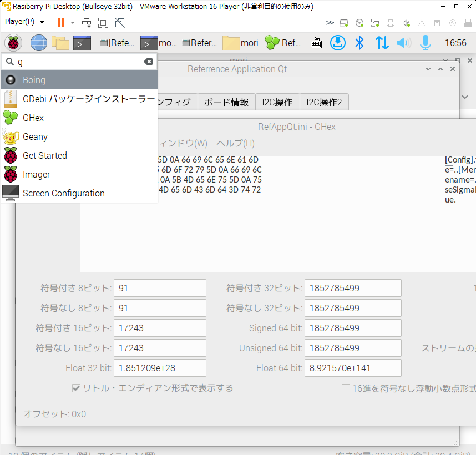Launch the web browser globe icon

pyautogui.click(x=39, y=43)
